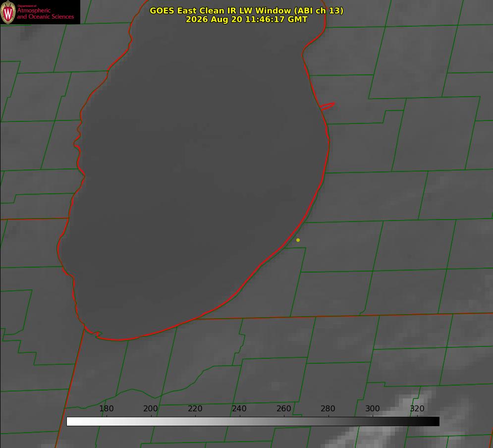Click the small red inlet on the lake's east shore
Screen dimensions: 493x448
click(327, 106)
